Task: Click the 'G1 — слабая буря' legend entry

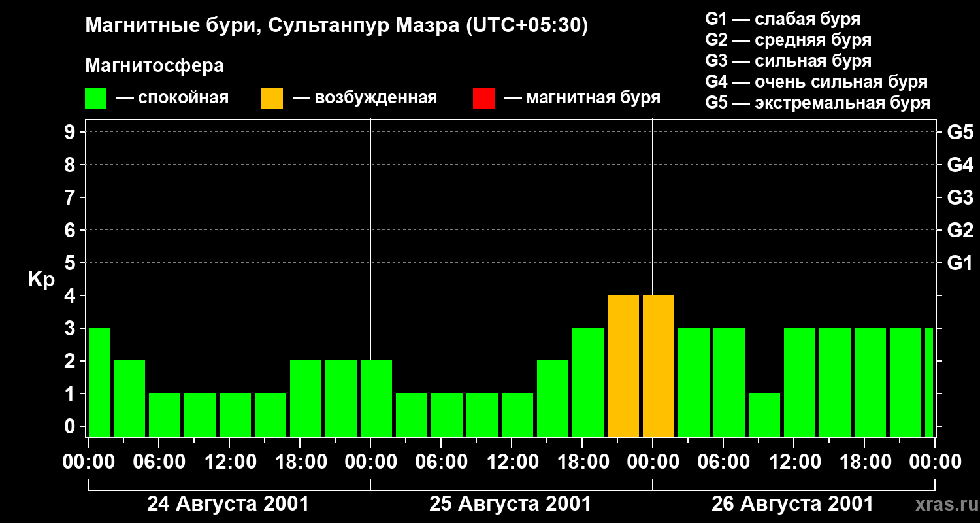Action: (783, 19)
